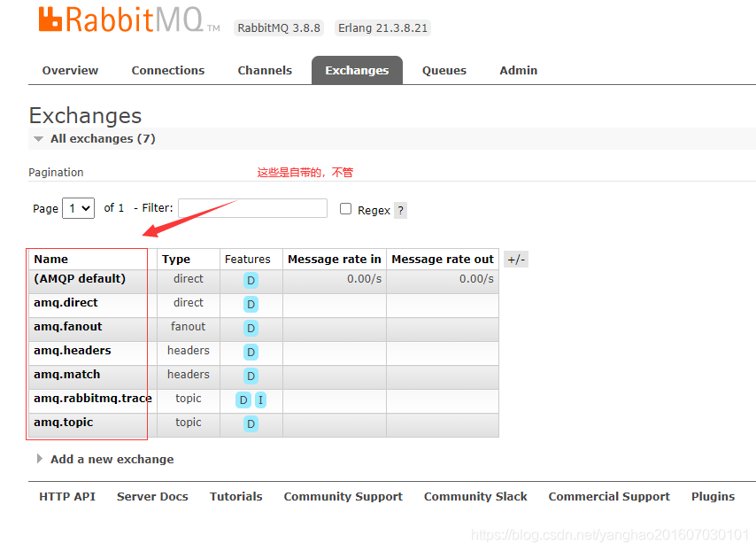Click the RabbitMQ logo
The image size is (756, 551).
click(x=129, y=19)
